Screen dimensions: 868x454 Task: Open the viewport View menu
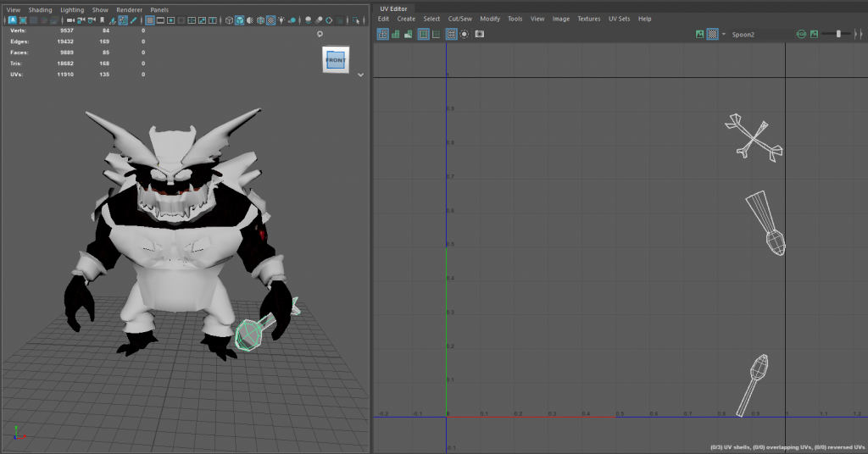(14, 10)
